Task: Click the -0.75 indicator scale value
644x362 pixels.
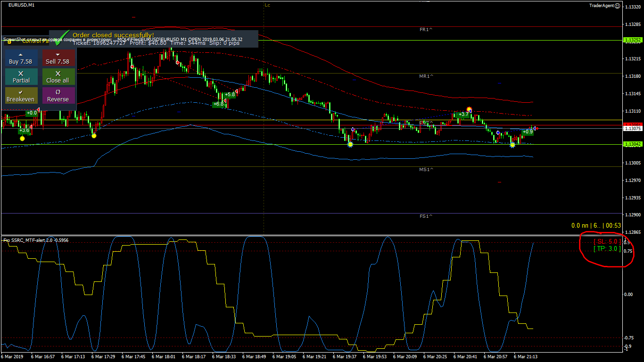Action: pos(629,337)
